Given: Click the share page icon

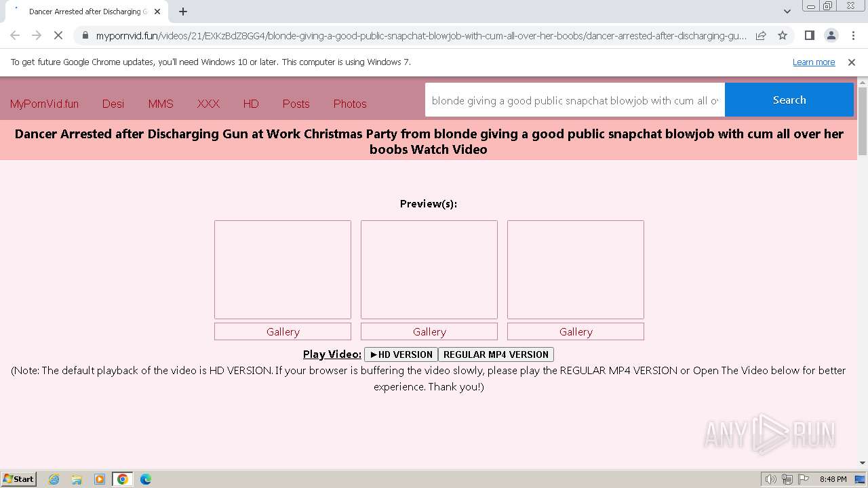Looking at the screenshot, I should pyautogui.click(x=761, y=35).
